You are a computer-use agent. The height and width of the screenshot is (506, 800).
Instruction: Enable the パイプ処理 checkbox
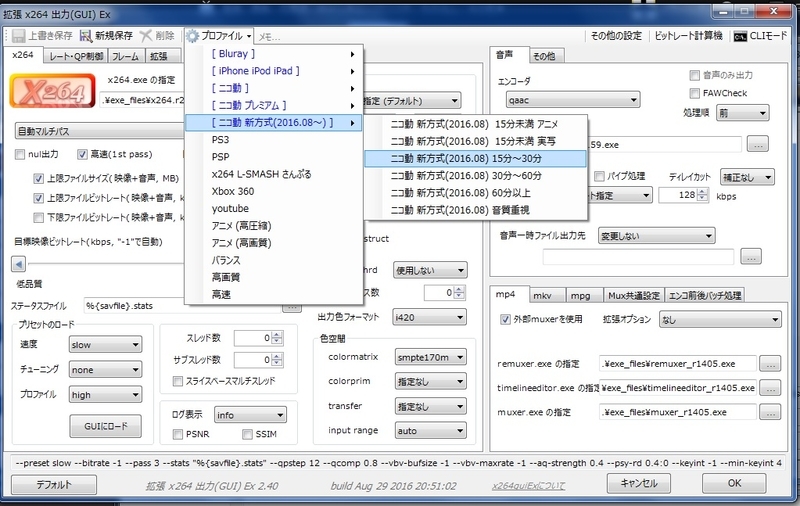point(600,176)
